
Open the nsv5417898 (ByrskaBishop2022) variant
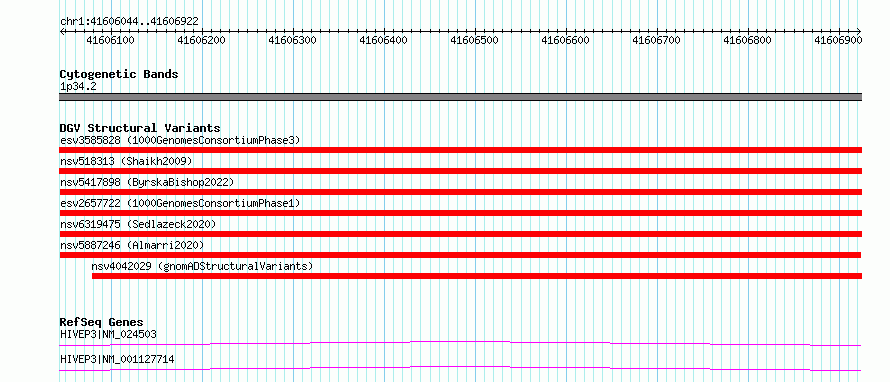(x=460, y=192)
